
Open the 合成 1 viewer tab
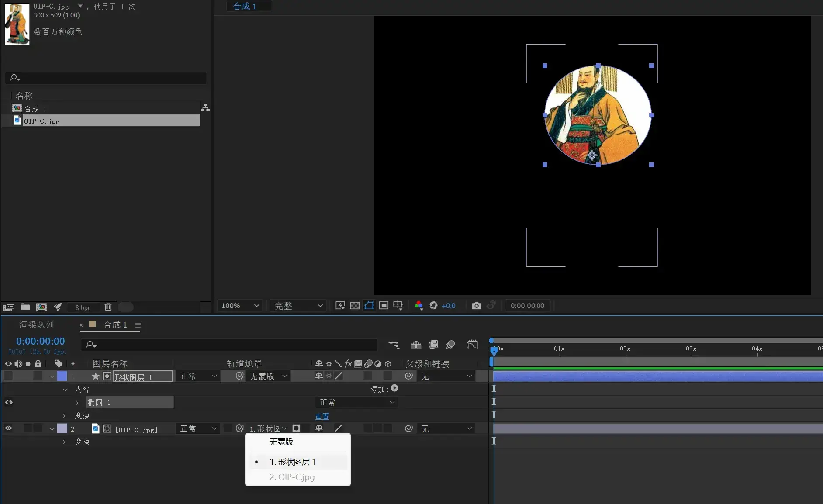(x=245, y=6)
